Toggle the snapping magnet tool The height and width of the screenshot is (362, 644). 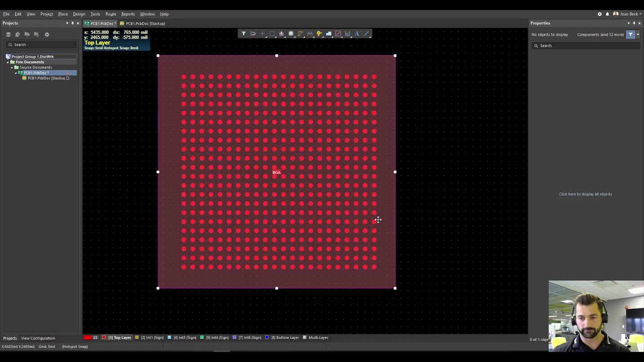tap(253, 34)
